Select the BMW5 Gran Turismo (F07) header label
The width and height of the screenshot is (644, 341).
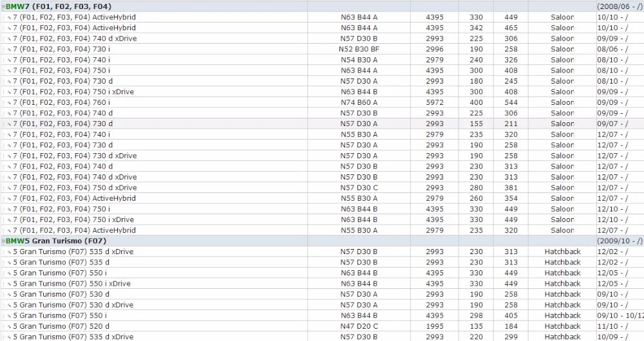[x=56, y=241]
